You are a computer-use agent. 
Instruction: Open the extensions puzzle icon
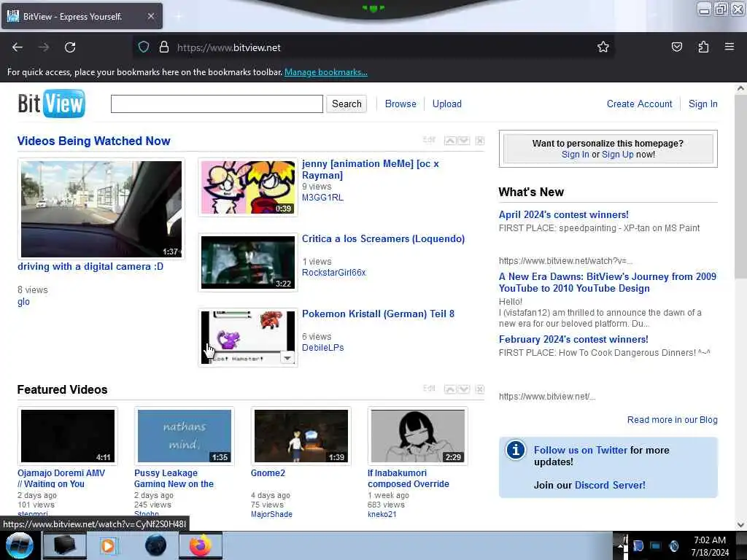[x=703, y=47]
